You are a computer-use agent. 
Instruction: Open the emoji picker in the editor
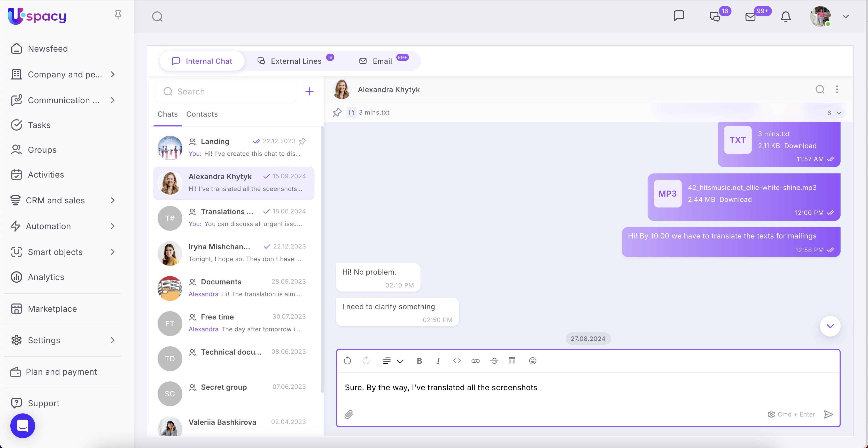(x=532, y=361)
